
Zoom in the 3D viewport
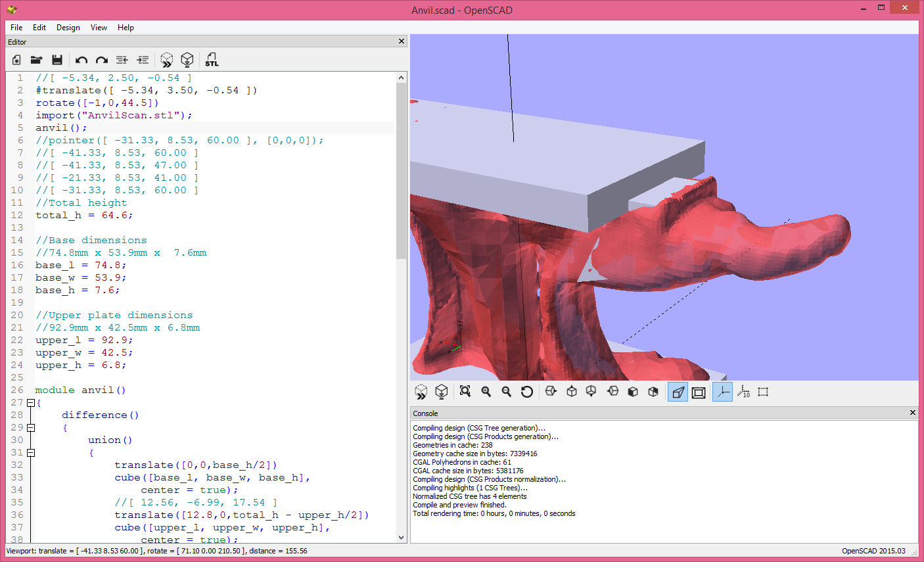click(x=486, y=392)
